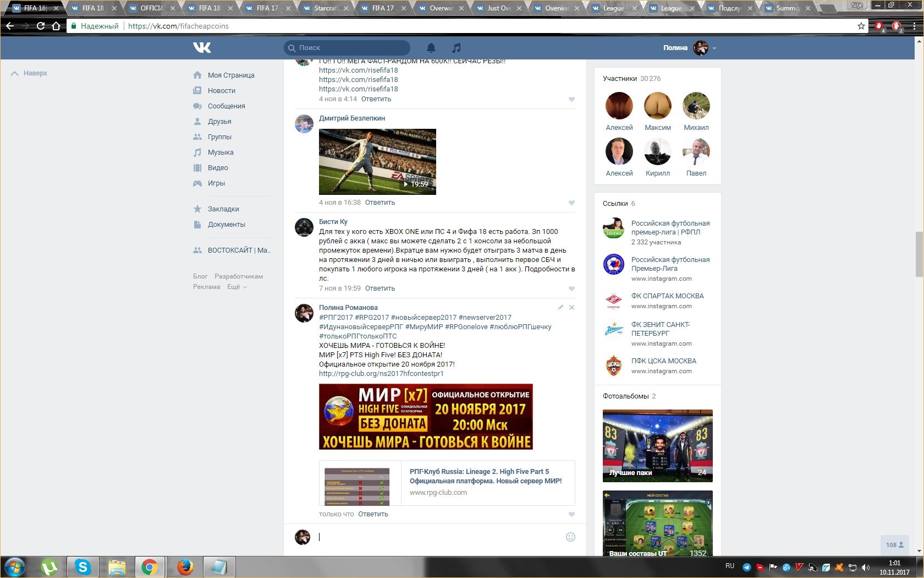Click the volume icon in the system tray
Viewport: 924px width, 578px height.
(865, 567)
